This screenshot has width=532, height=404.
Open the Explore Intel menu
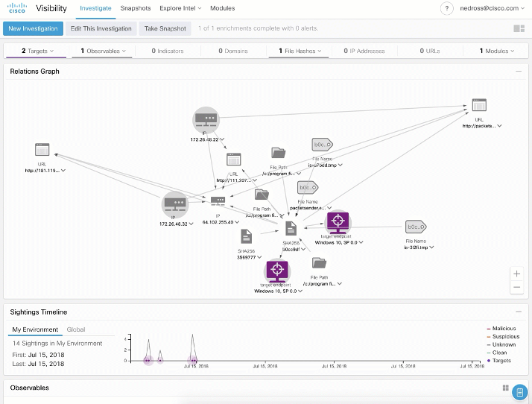point(180,8)
